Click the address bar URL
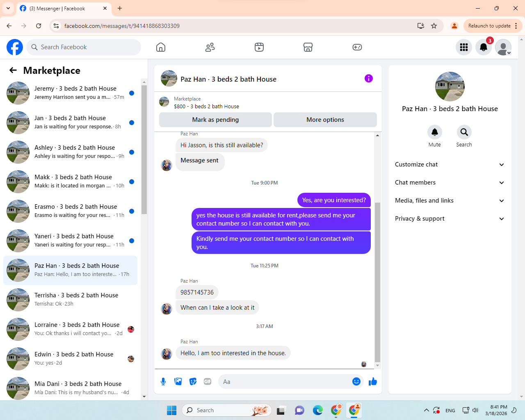This screenshot has height=420, width=525. click(x=122, y=26)
